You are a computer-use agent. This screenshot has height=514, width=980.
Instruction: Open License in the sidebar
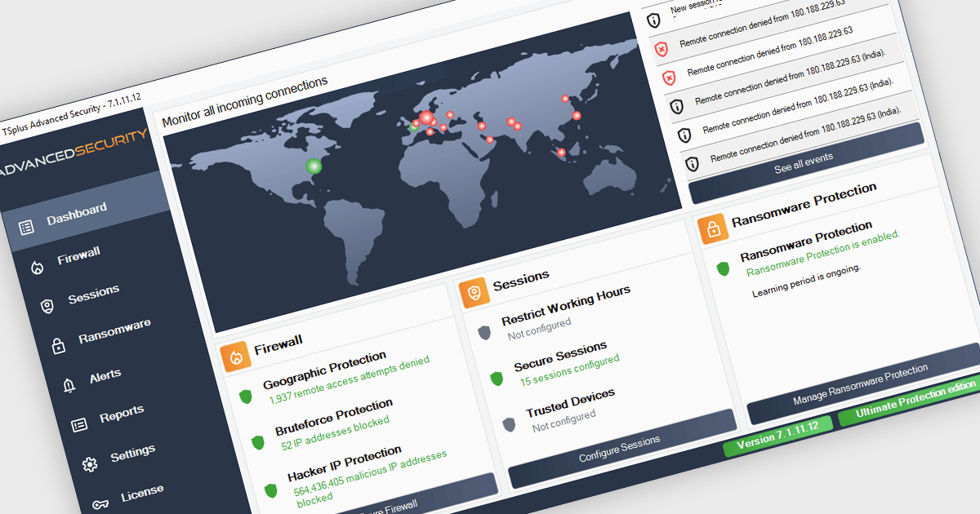142,494
